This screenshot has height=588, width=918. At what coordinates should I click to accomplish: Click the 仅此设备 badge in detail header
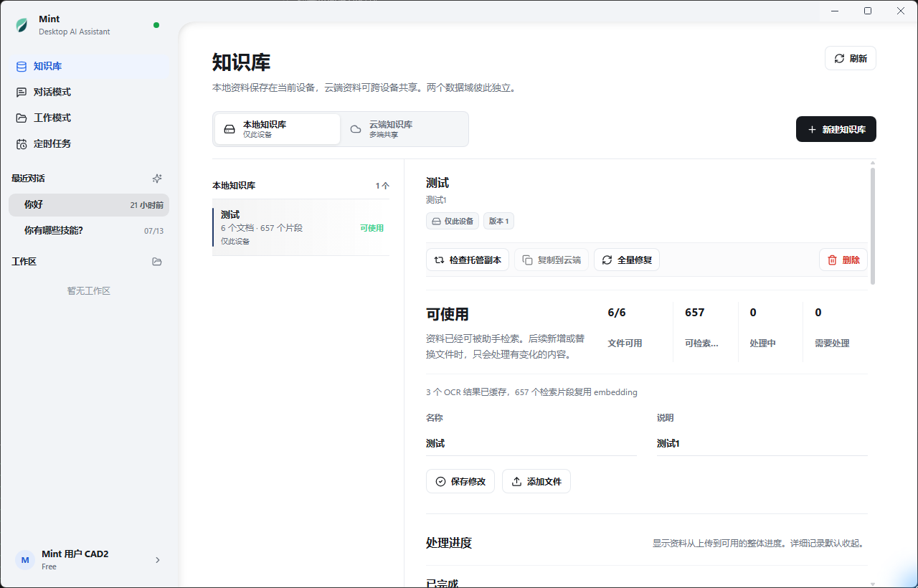tap(453, 221)
